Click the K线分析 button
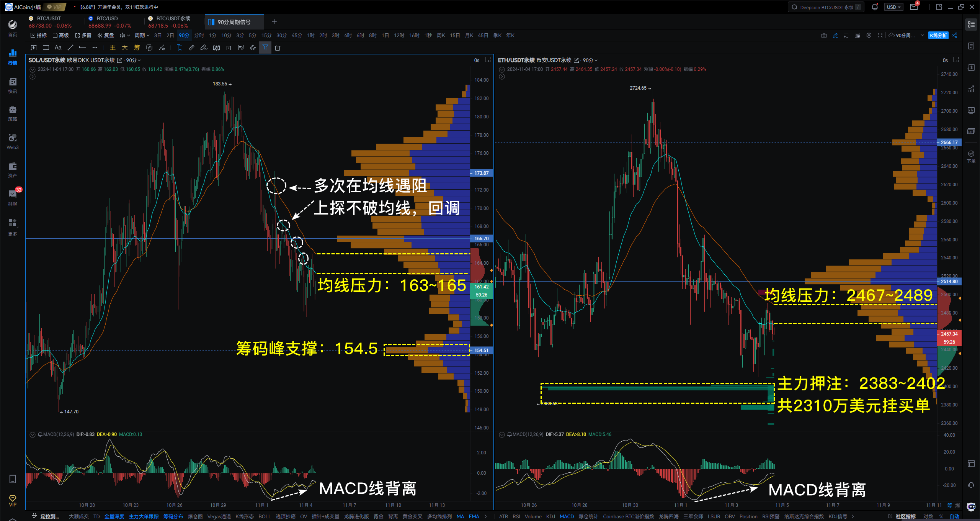This screenshot has width=980, height=521. (x=939, y=35)
